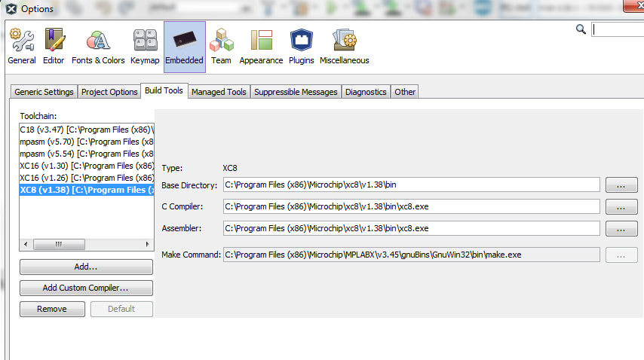Click the Add... toolchain button
Image resolution: width=644 pixels, height=360 pixels.
tap(86, 267)
